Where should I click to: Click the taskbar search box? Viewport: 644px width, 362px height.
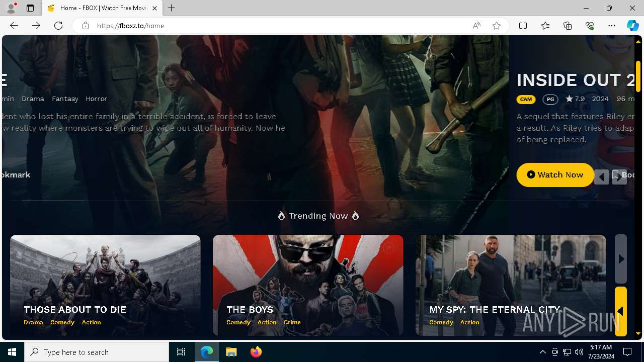(x=97, y=352)
